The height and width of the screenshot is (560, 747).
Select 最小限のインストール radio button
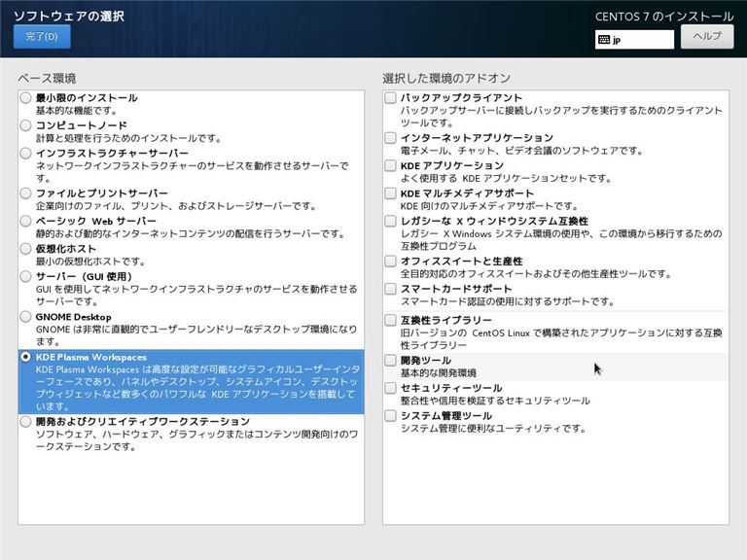[x=25, y=97]
